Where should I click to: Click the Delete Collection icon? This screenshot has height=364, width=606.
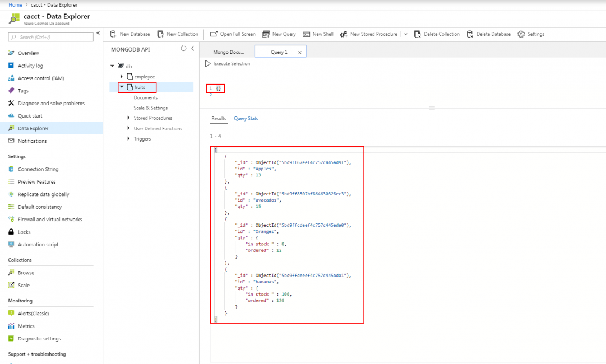(x=418, y=34)
